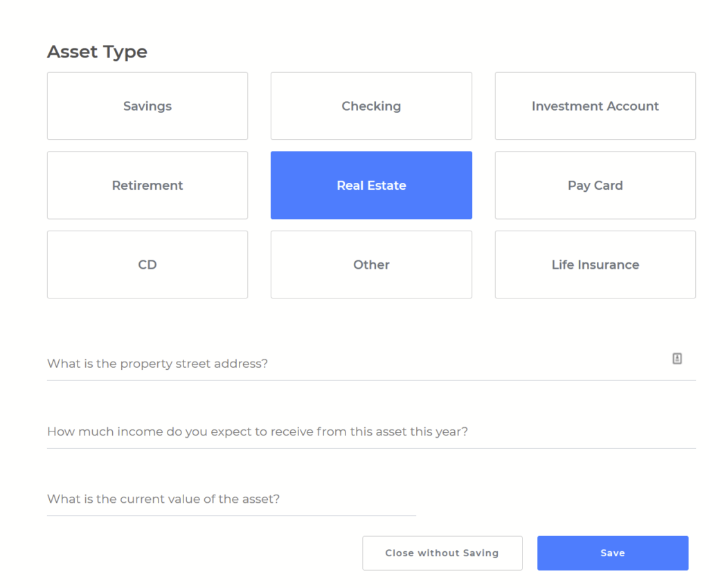Select the Retirement asset option
This screenshot has width=709, height=588.
tap(147, 185)
